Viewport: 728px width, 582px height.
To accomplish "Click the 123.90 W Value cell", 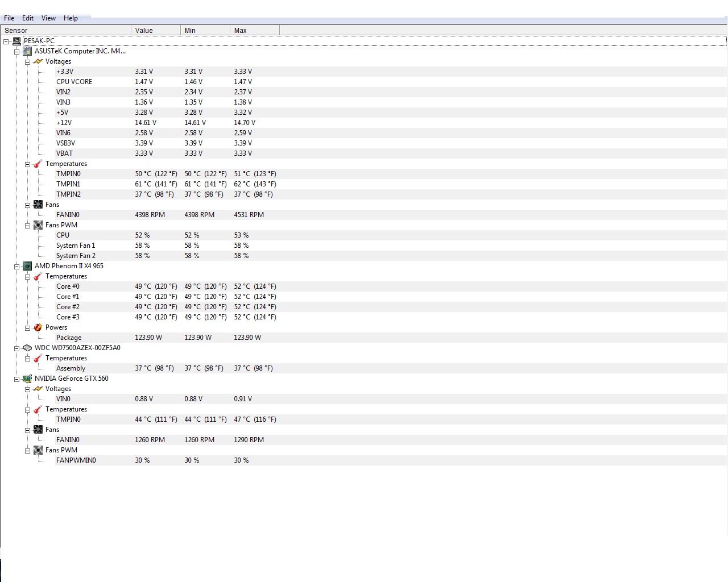I will (148, 338).
